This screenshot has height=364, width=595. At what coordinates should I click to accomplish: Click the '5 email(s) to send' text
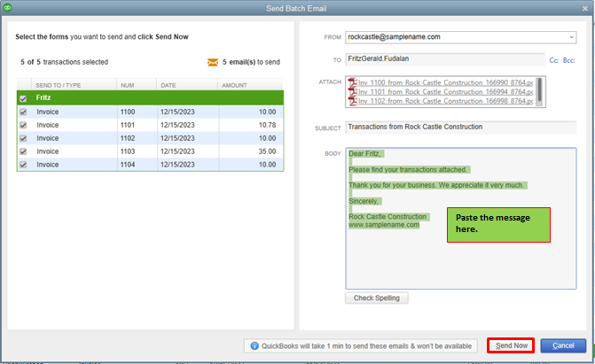coord(251,62)
